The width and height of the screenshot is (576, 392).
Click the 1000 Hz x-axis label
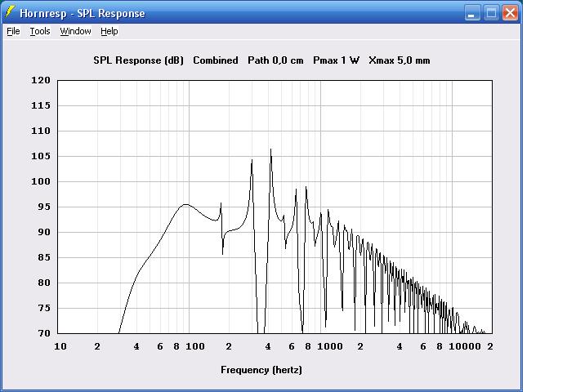(x=329, y=346)
